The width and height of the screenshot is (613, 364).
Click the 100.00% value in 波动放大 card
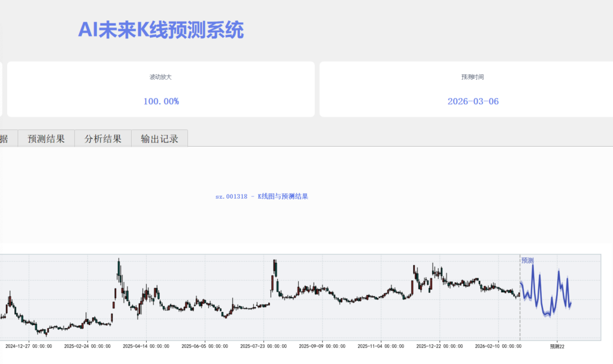tap(161, 101)
